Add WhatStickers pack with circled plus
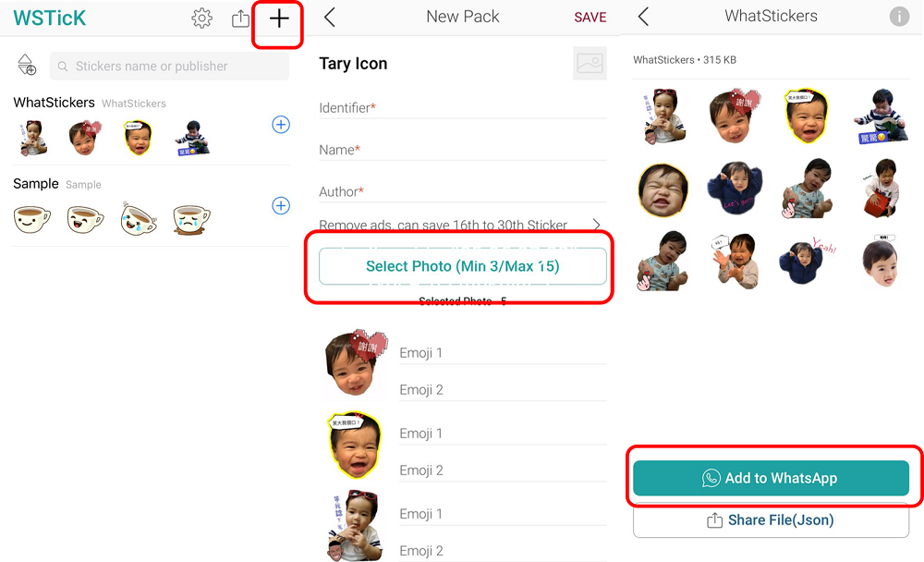 281,125
